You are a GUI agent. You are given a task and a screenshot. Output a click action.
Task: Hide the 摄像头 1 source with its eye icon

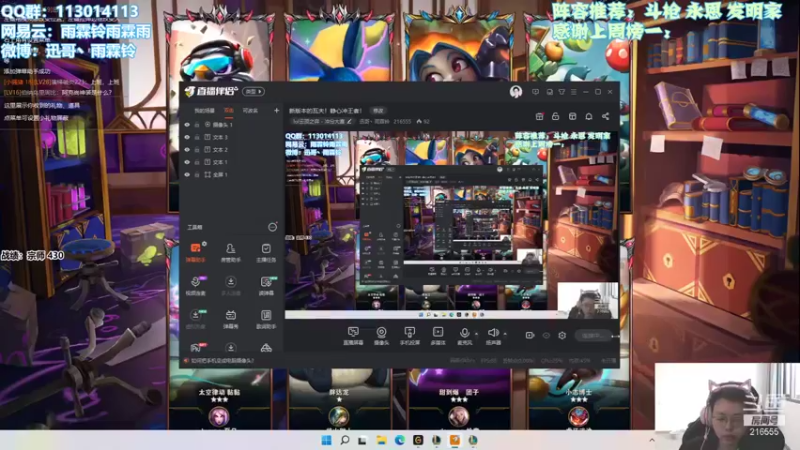tap(187, 124)
